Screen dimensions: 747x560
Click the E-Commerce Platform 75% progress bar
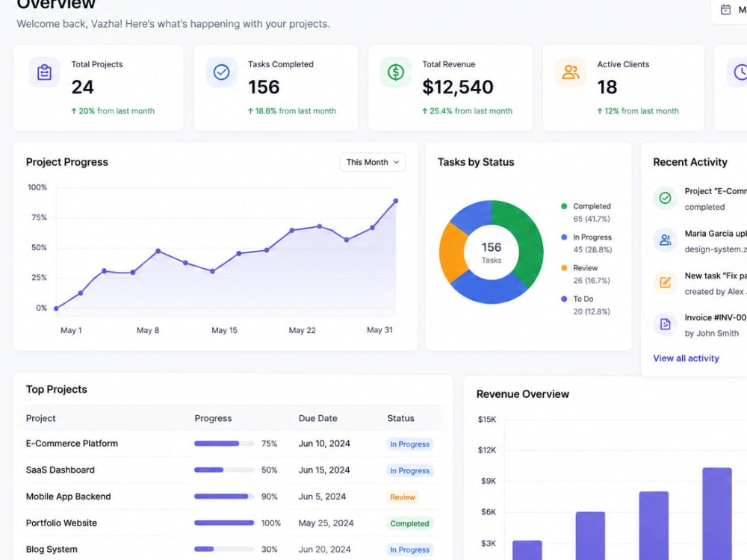[224, 444]
